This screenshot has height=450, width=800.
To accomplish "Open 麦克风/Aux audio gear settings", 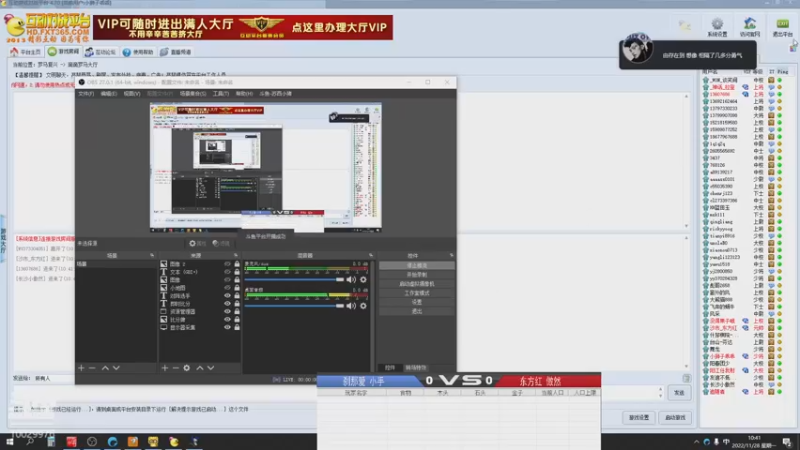I will click(363, 280).
